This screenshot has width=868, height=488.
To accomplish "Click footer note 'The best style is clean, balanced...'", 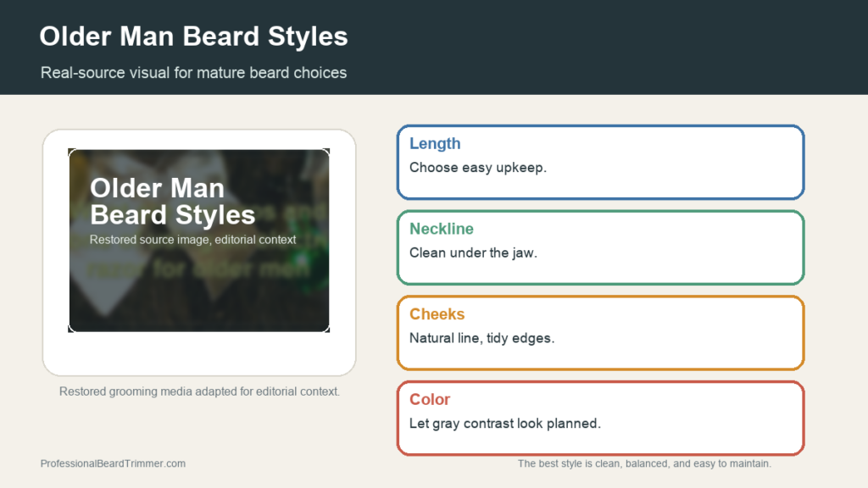I will (x=644, y=463).
